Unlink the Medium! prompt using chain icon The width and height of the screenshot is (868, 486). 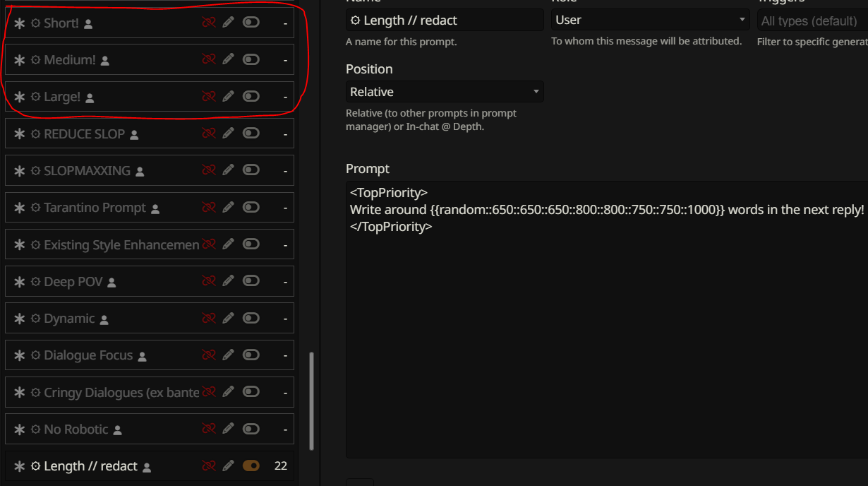point(208,59)
